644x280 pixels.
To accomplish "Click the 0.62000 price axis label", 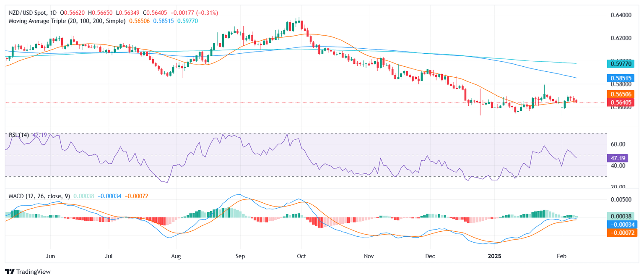I will pyautogui.click(x=622, y=38).
